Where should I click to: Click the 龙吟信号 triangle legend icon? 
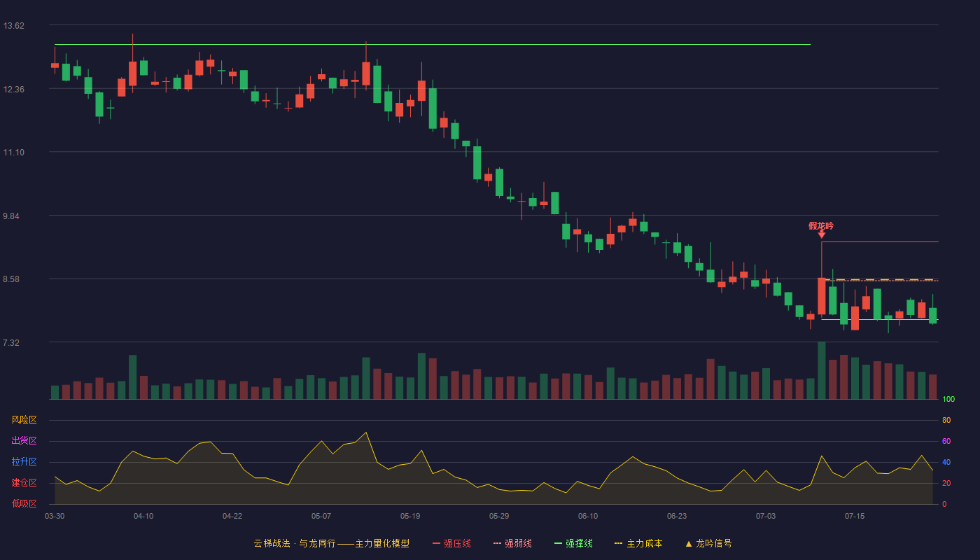click(688, 544)
